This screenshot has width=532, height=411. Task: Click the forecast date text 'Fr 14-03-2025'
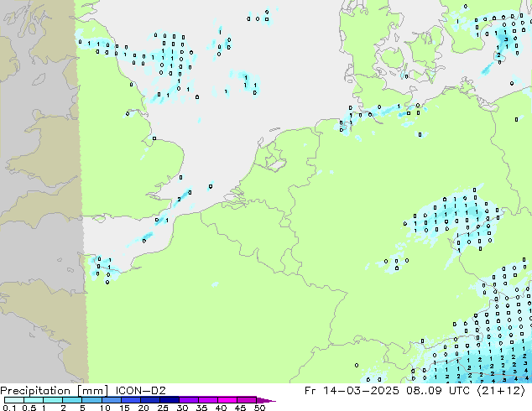[x=352, y=391]
